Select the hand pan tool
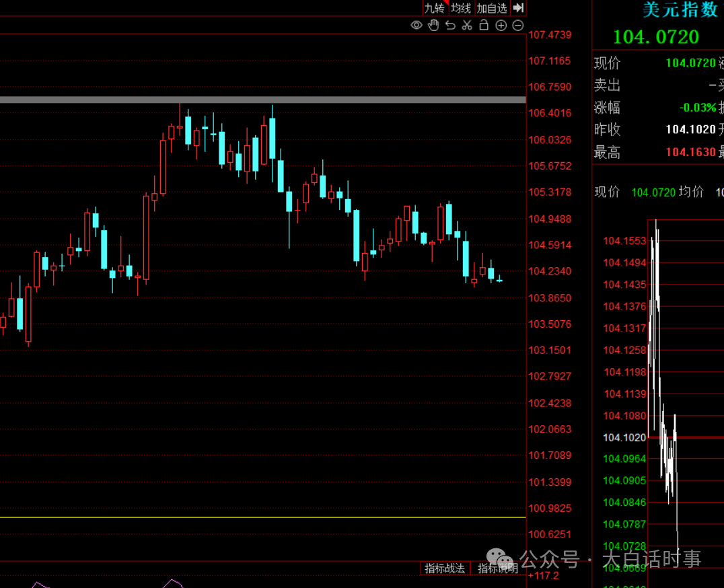This screenshot has width=724, height=588. (433, 26)
